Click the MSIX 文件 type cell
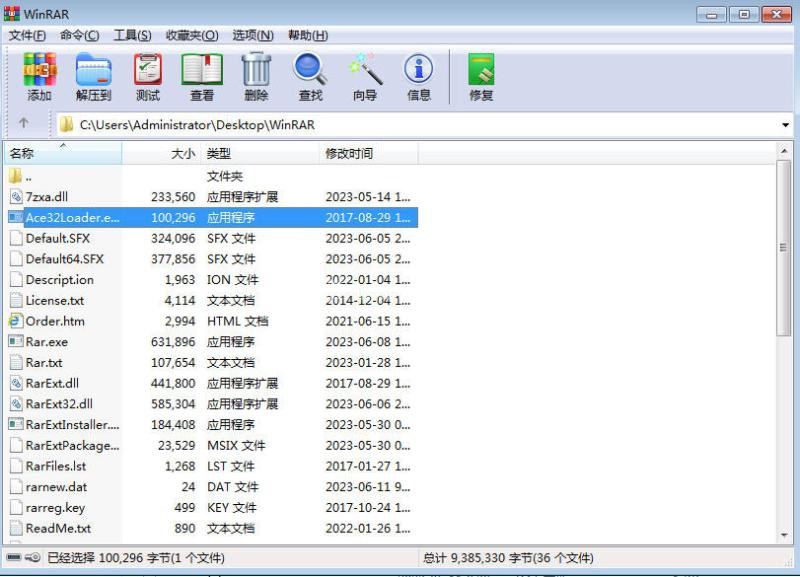This screenshot has width=800, height=577. tap(236, 445)
